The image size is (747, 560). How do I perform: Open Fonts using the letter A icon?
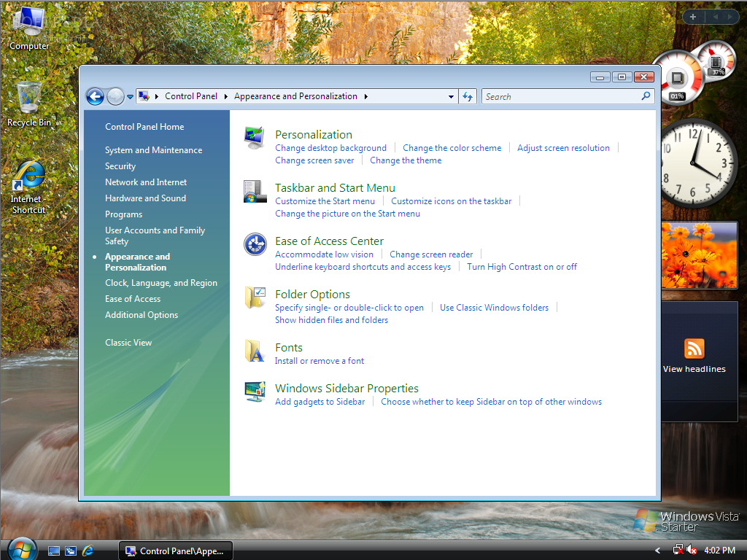pos(255,351)
